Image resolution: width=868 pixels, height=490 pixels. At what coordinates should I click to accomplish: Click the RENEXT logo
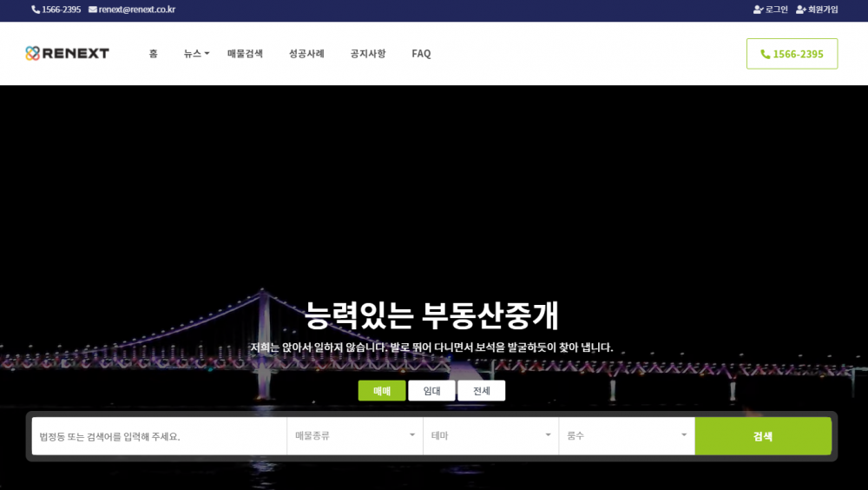pyautogui.click(x=68, y=53)
